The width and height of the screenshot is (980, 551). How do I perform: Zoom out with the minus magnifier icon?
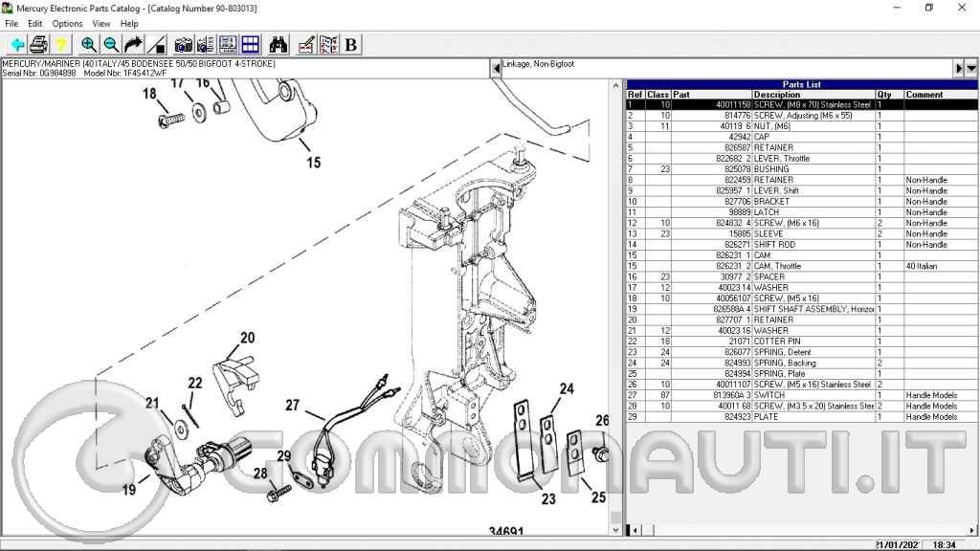tap(111, 44)
